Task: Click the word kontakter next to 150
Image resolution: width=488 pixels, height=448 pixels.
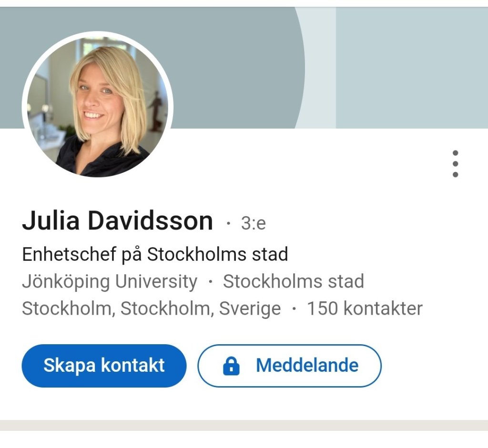Action: 383,309
